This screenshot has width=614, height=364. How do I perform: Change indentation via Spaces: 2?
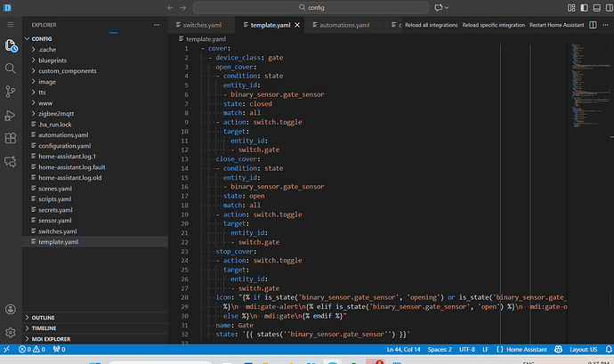point(440,349)
